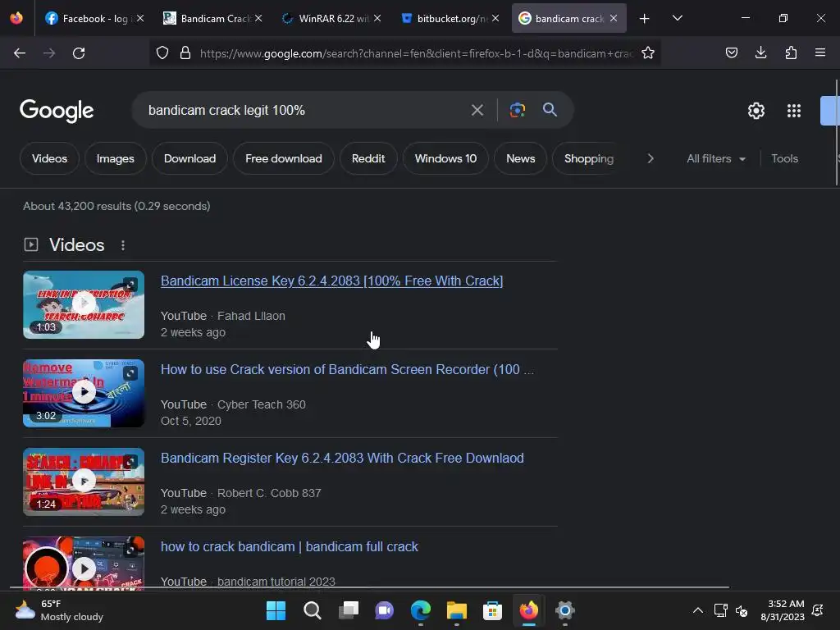Close the WinRAR 6.22 tab
This screenshot has height=630, width=840.
tap(377, 18)
